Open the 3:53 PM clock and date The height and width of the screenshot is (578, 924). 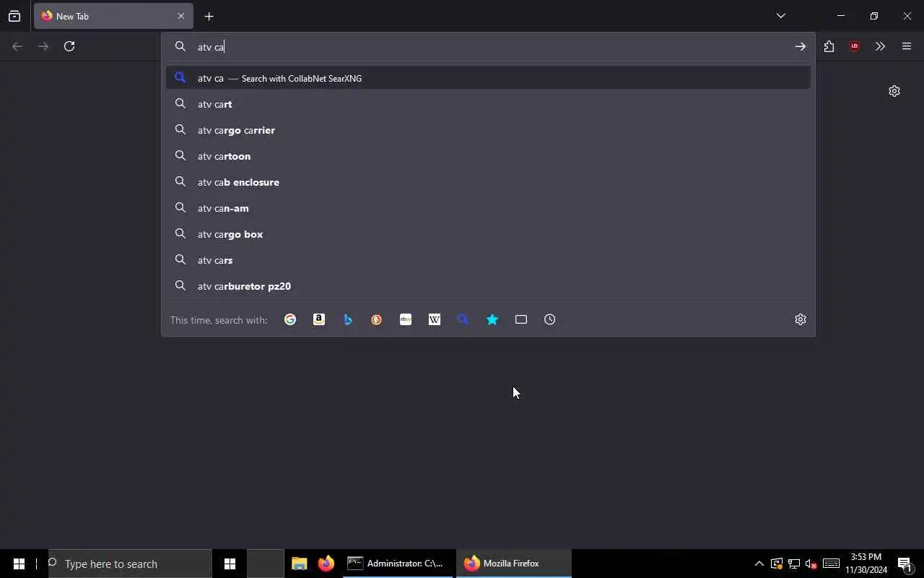866,564
